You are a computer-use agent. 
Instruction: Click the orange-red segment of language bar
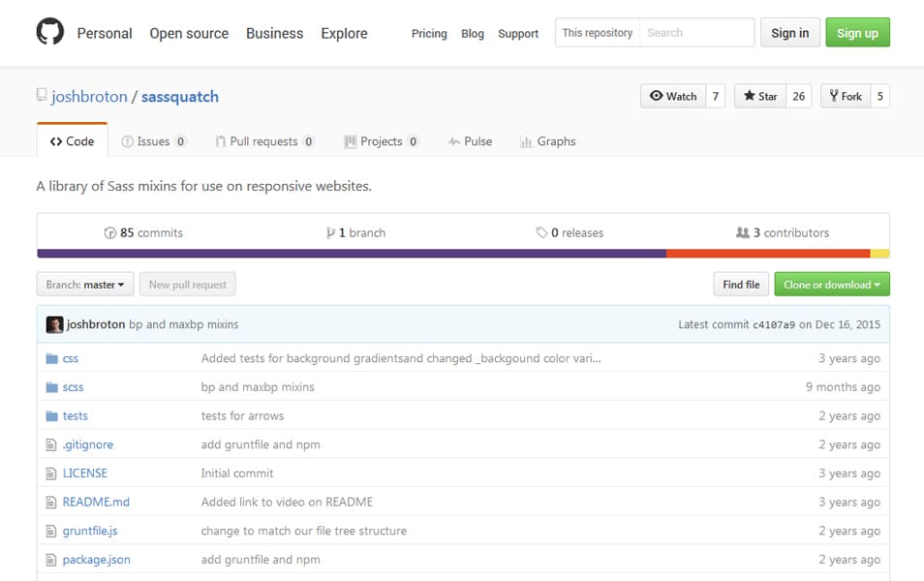point(768,254)
